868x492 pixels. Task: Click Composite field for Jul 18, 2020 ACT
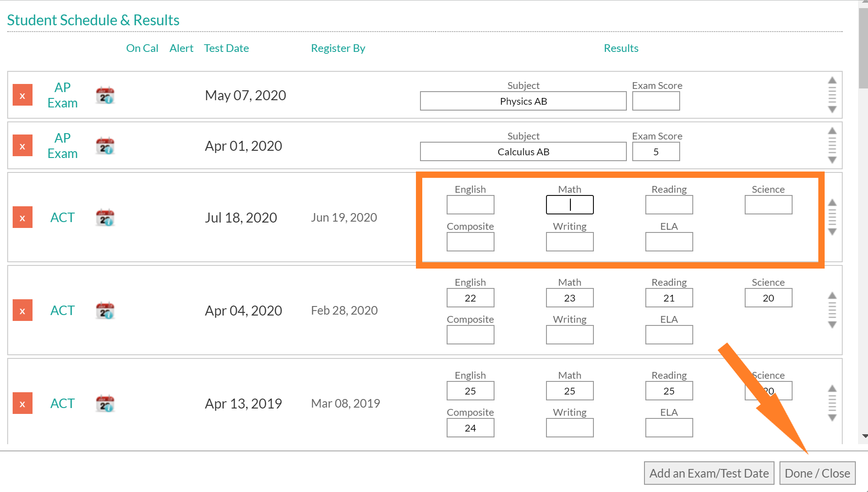[470, 242]
